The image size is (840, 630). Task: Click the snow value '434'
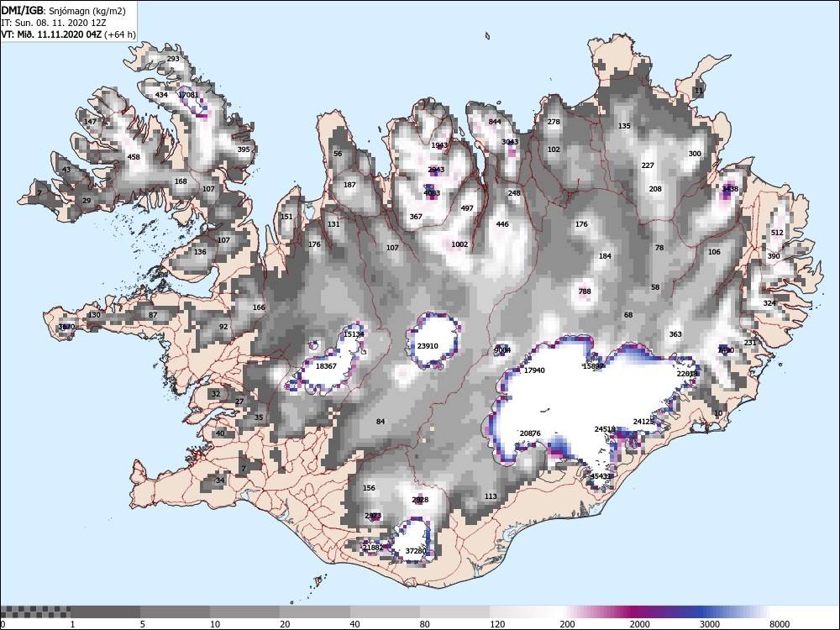[161, 95]
